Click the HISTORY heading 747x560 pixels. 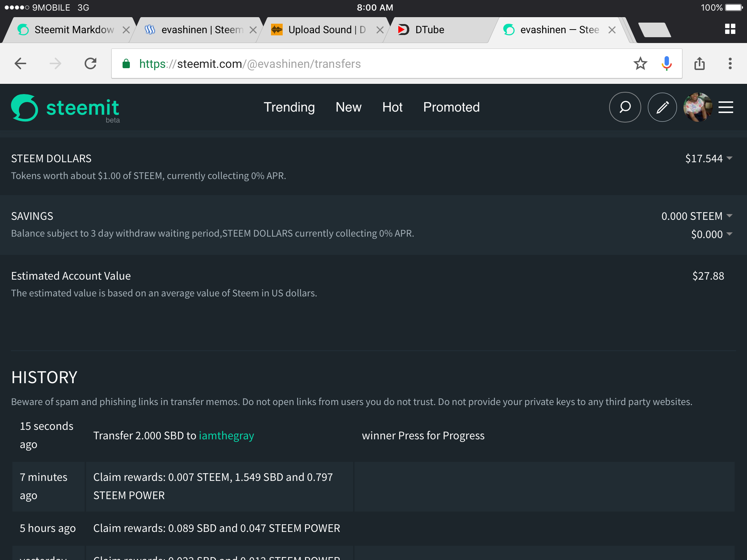click(x=44, y=377)
